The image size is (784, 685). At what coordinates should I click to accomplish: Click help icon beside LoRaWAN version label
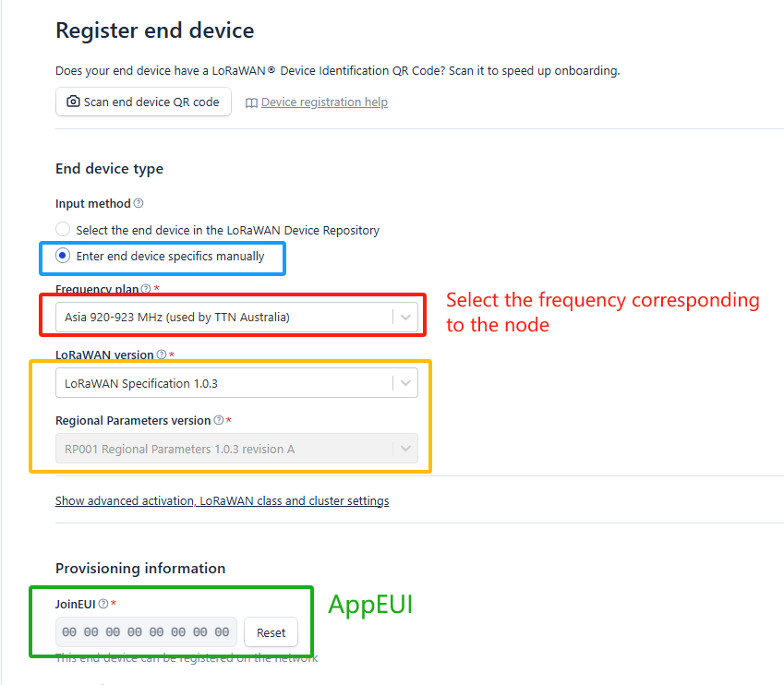(x=162, y=354)
